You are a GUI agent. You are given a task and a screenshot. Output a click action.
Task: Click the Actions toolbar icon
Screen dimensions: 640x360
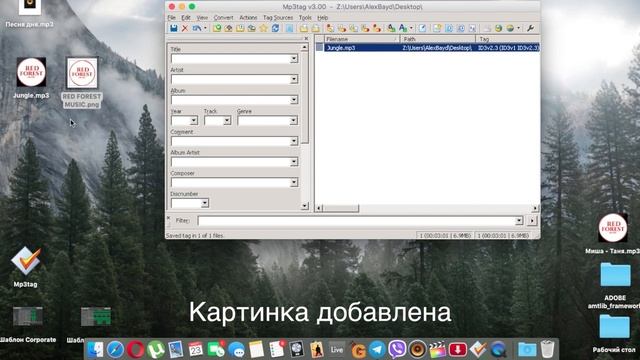(x=391, y=28)
